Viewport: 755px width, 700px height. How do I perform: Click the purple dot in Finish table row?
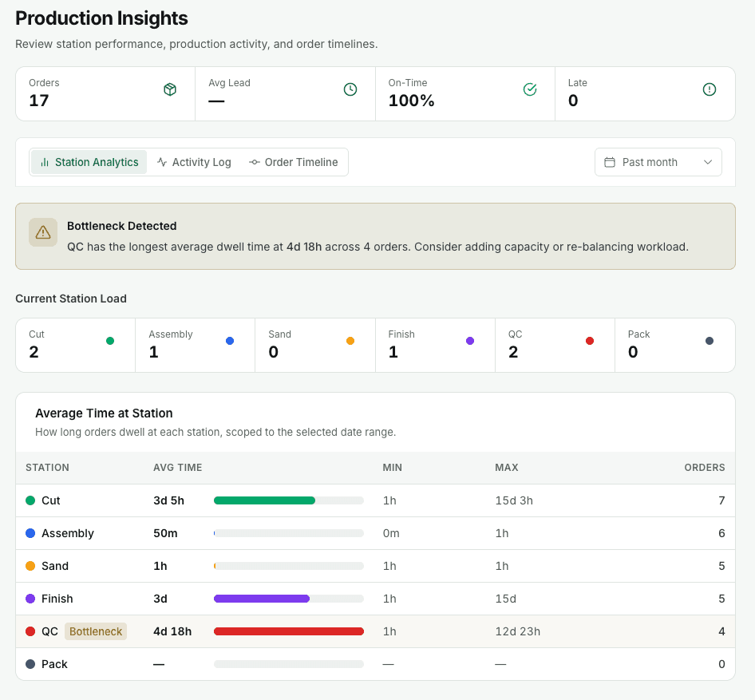point(30,599)
